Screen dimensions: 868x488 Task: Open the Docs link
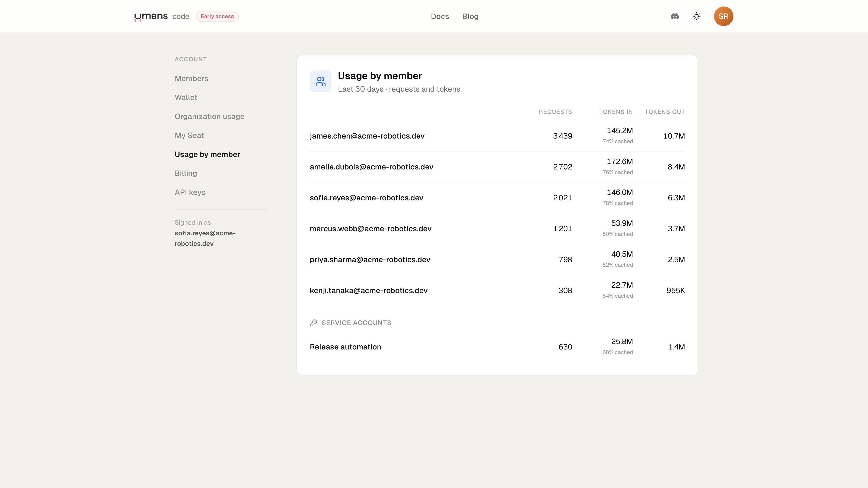coord(440,16)
